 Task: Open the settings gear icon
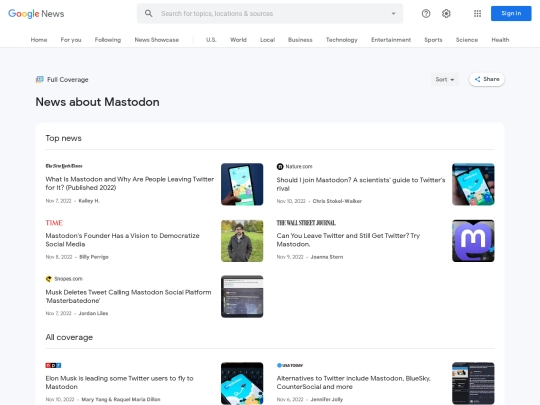click(446, 13)
